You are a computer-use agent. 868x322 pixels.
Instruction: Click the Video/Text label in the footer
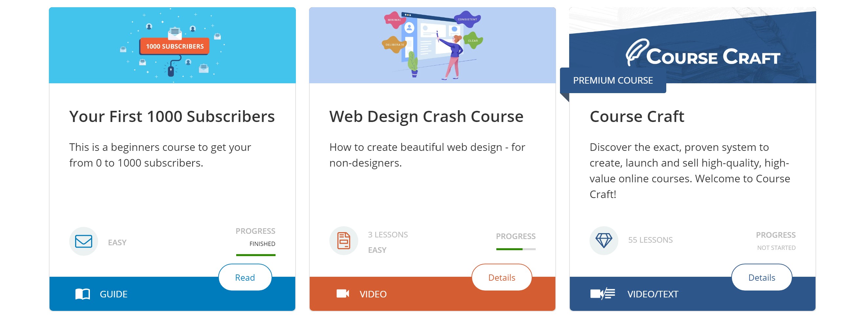(x=652, y=294)
